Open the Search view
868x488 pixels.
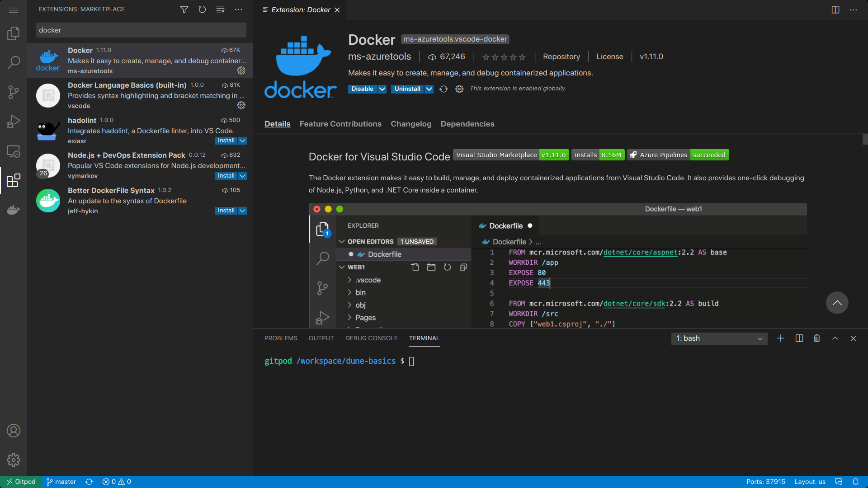[14, 62]
